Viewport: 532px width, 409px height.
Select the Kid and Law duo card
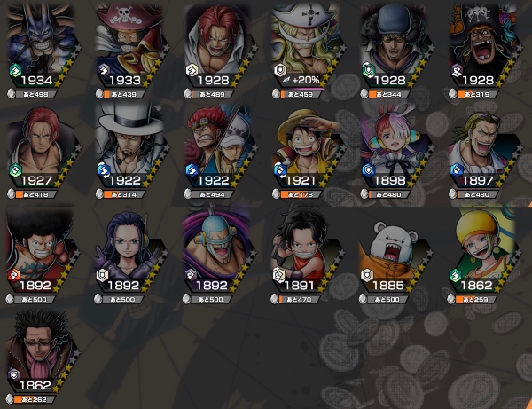[x=220, y=146]
